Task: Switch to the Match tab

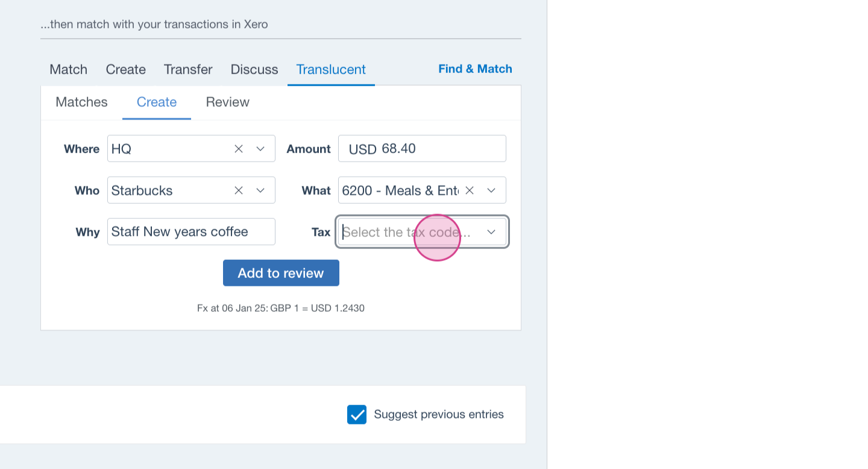Action: [x=68, y=69]
